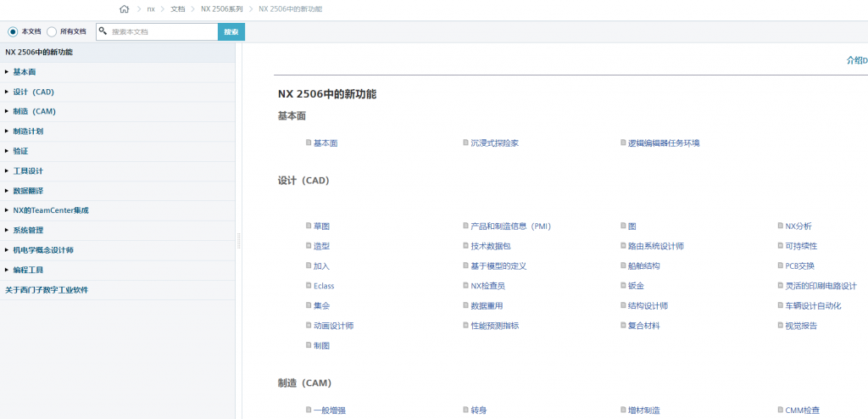Open the 复合材料 link
The image size is (868, 419).
pos(644,326)
